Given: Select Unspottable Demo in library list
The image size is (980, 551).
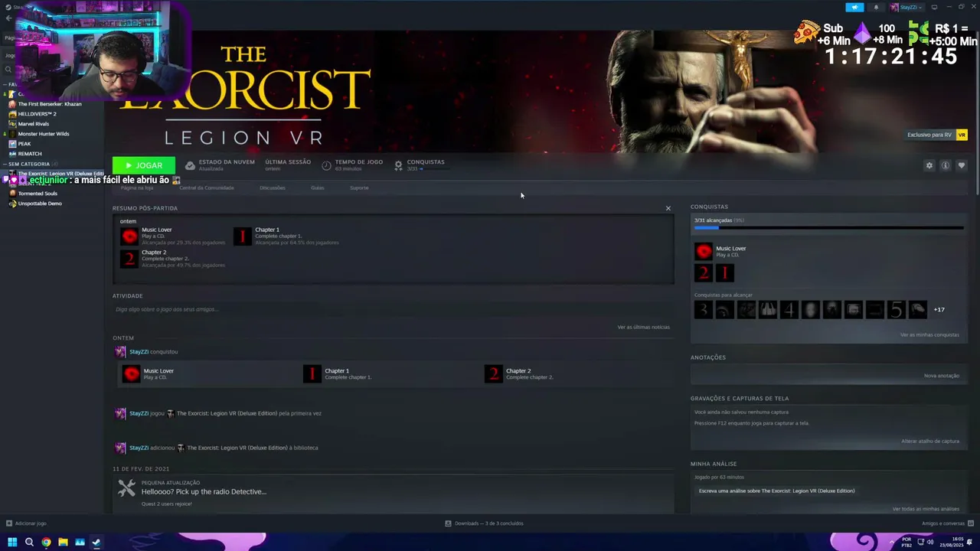Looking at the screenshot, I should tap(39, 204).
